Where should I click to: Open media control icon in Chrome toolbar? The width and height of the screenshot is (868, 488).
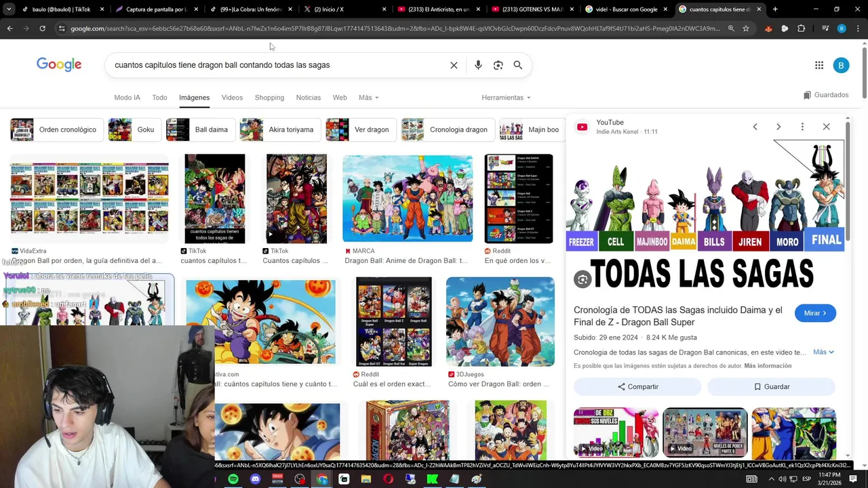click(x=825, y=28)
